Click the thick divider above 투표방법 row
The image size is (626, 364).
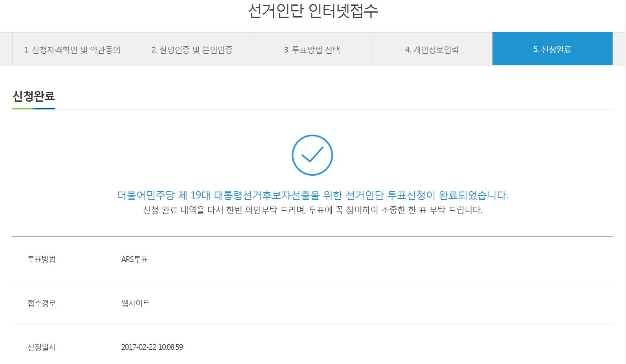coord(313,236)
